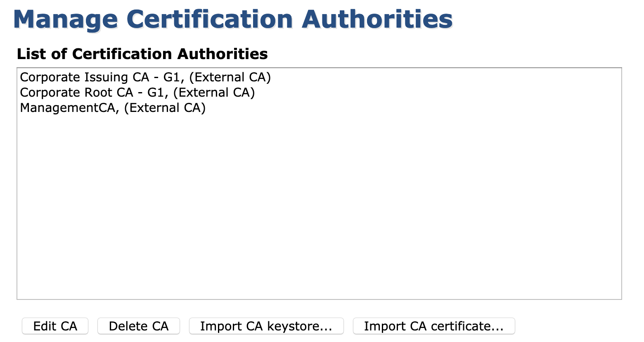Select the Root CA marked External CA

click(137, 93)
